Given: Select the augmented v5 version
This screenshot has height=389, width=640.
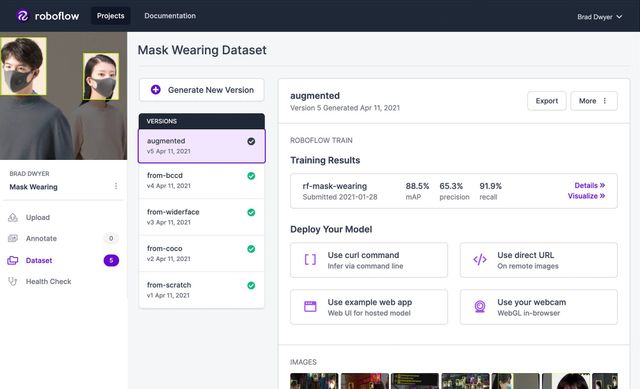Looking at the screenshot, I should [x=202, y=146].
